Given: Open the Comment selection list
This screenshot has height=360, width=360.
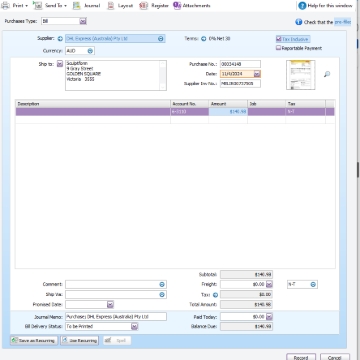Looking at the screenshot, I should tap(162, 284).
